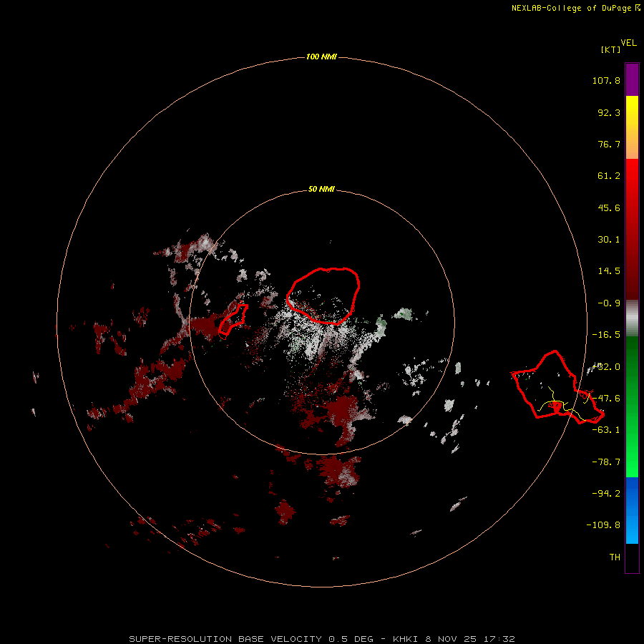644x644 pixels.
Task: Click the VEL legend title
Action: (x=628, y=43)
